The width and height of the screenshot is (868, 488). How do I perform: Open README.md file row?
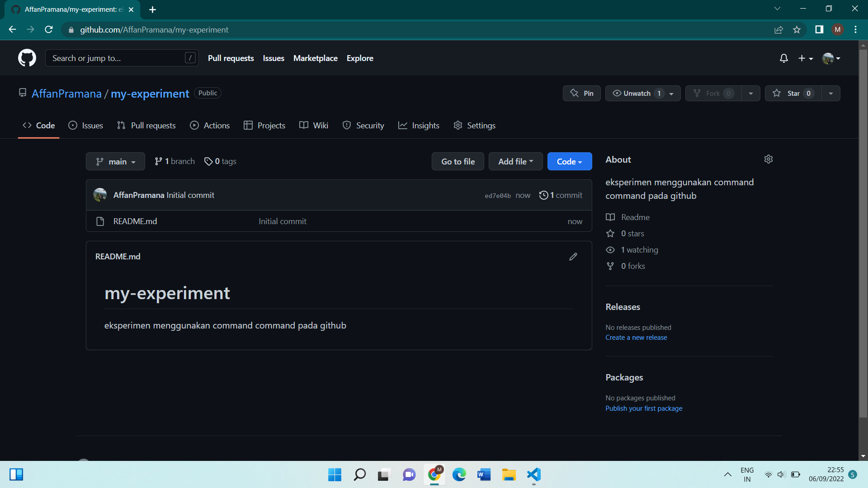pos(339,221)
